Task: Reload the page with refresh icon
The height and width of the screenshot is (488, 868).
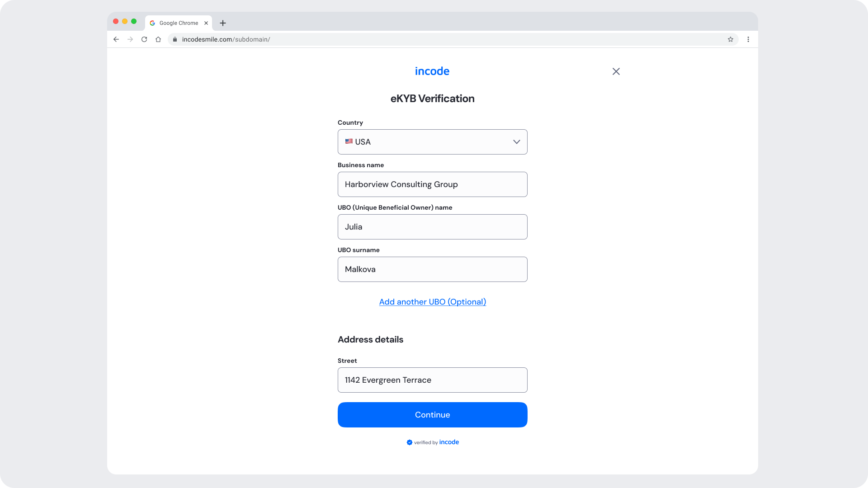Action: point(144,39)
